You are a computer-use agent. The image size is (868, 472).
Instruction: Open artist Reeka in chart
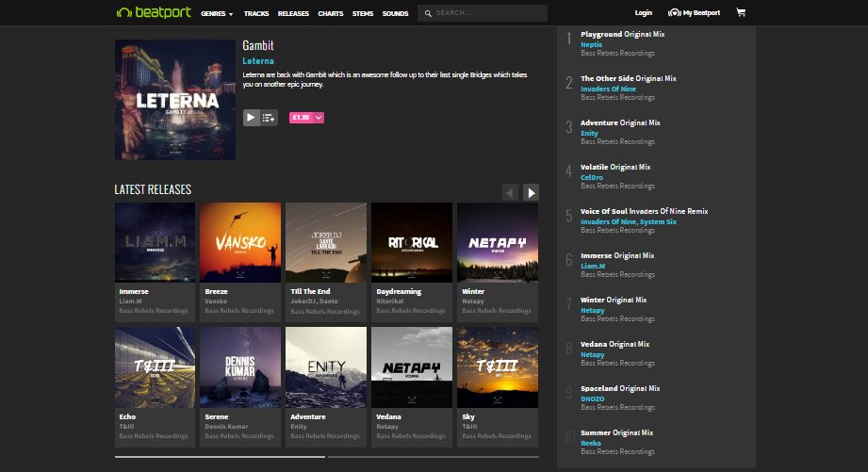(x=591, y=443)
